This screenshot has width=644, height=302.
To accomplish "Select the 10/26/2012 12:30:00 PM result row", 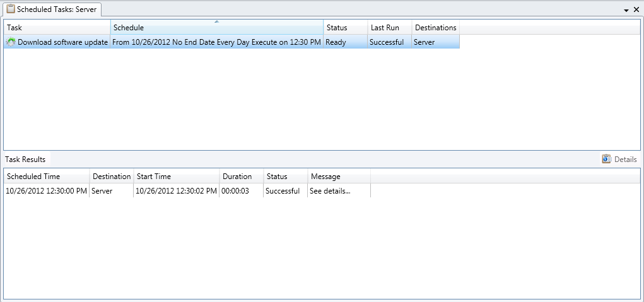I will [46, 191].
